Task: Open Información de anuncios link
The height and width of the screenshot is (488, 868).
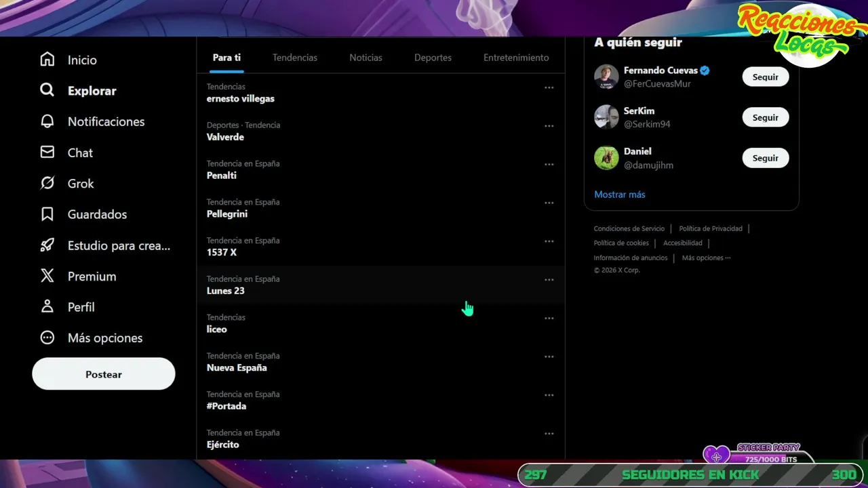Action: coord(631,258)
